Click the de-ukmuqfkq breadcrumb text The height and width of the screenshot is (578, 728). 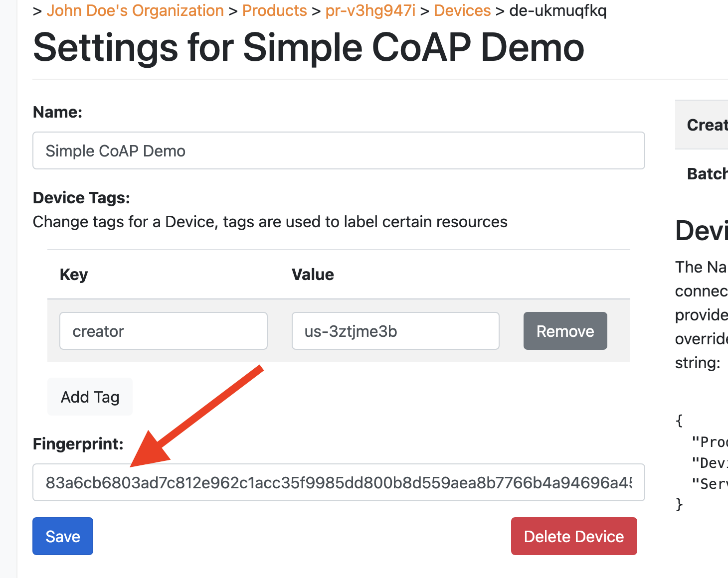(557, 10)
